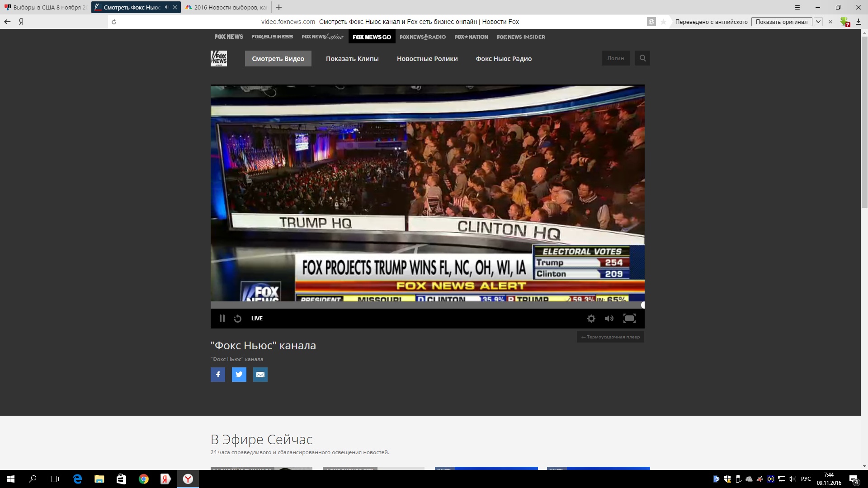This screenshot has height=488, width=868.
Task: Click 'Показать оригинал' translation button
Action: pyautogui.click(x=781, y=22)
